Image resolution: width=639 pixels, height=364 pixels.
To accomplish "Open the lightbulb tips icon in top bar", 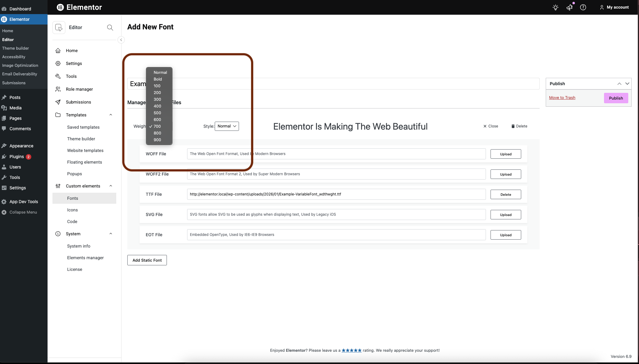I will (x=556, y=7).
